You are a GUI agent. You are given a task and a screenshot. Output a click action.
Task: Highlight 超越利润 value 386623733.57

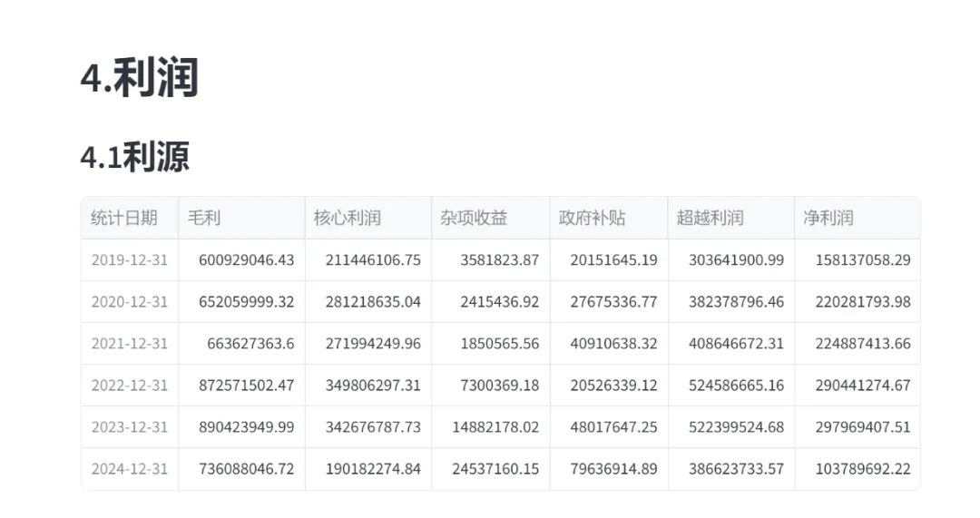(730, 469)
